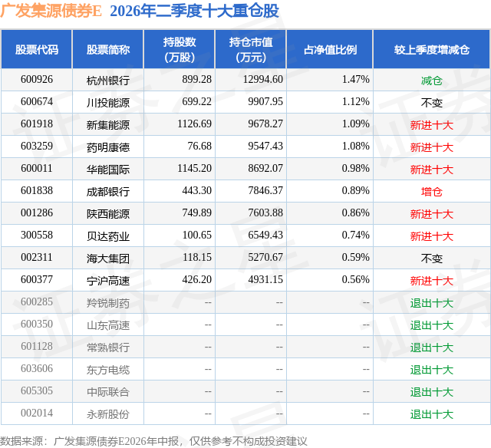Image resolution: width=491 pixels, height=448 pixels.
Task: Click the 药明康德 row name
Action: (108, 147)
